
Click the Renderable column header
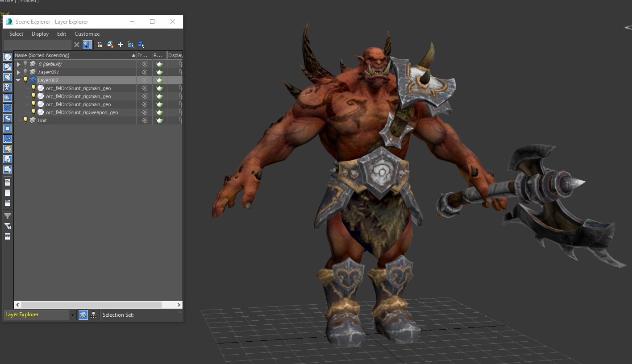pos(159,55)
